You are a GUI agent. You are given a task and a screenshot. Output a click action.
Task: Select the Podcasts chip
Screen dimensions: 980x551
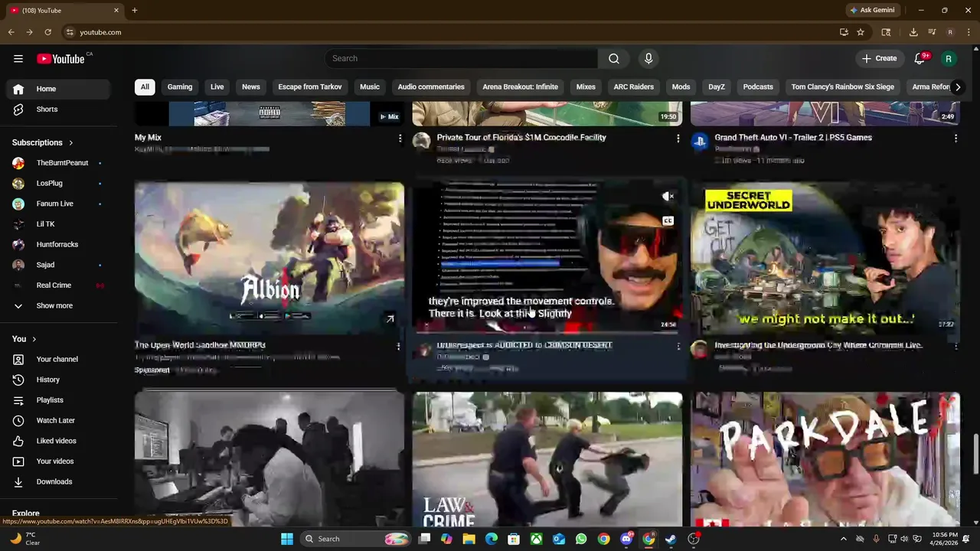758,87
